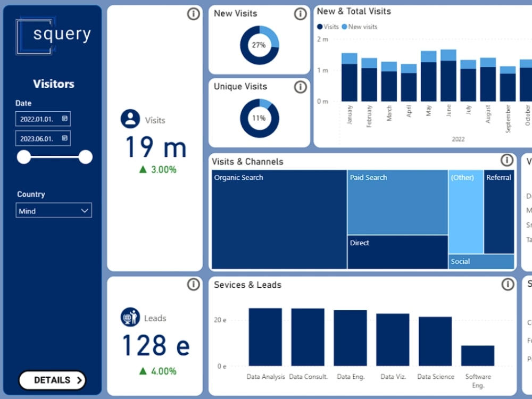Image resolution: width=532 pixels, height=399 pixels.
Task: Click the squery logo
Action: tap(53, 35)
